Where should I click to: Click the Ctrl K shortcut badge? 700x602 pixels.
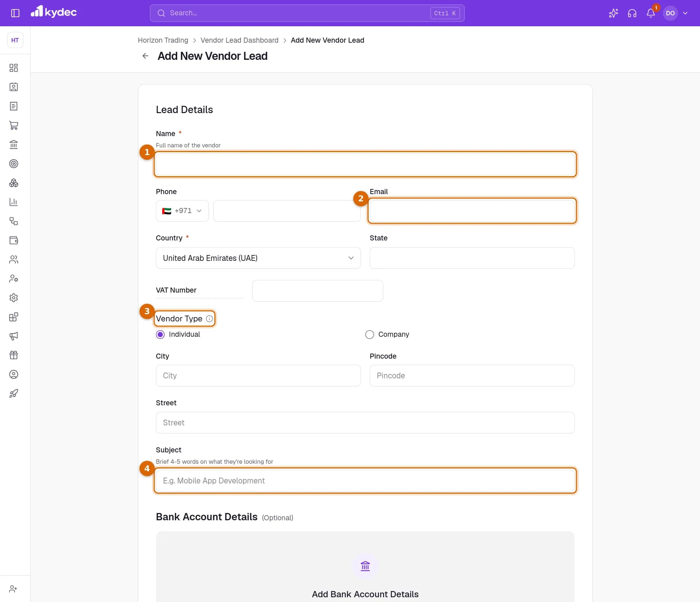pos(445,13)
